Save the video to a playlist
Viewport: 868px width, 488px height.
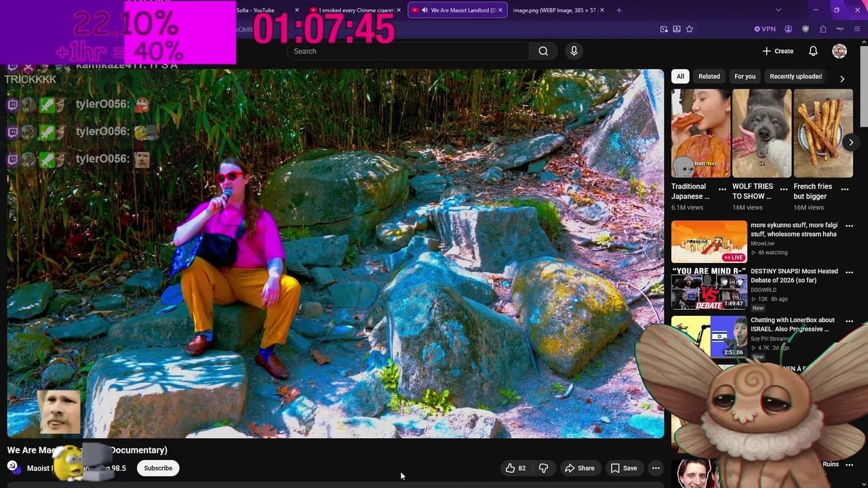pyautogui.click(x=624, y=468)
